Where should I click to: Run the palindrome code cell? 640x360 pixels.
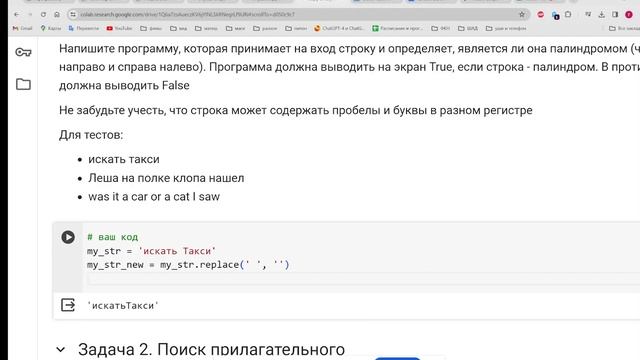click(68, 237)
